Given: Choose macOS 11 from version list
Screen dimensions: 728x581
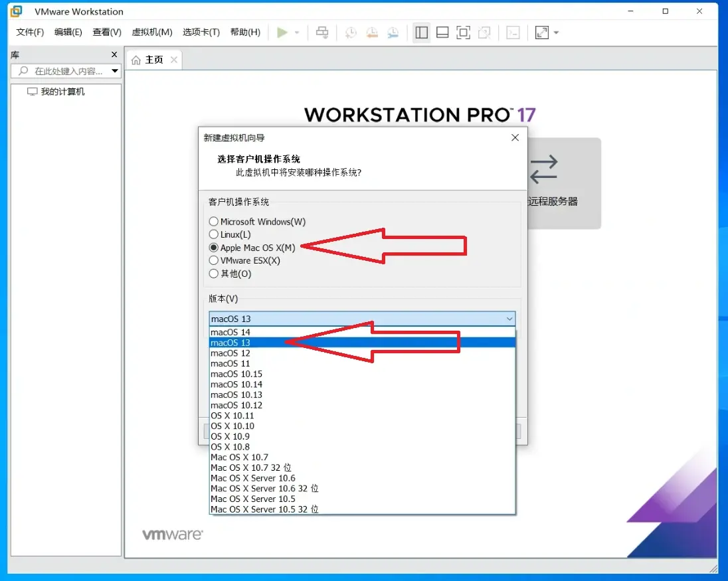Looking at the screenshot, I should (x=362, y=363).
